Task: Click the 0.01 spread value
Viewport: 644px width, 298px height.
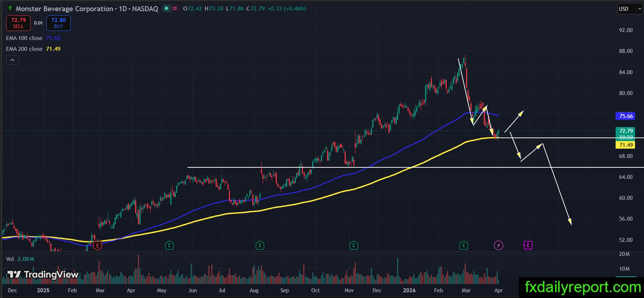Action: (x=38, y=23)
